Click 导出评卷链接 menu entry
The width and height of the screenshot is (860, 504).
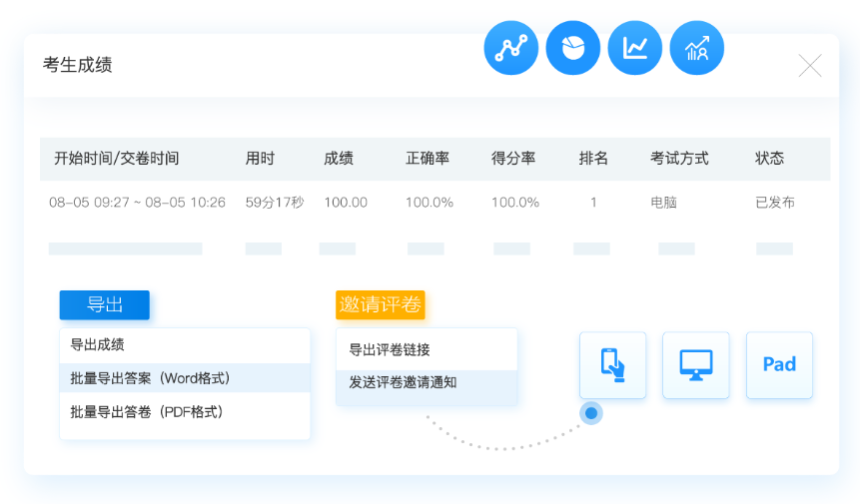pyautogui.click(x=390, y=350)
